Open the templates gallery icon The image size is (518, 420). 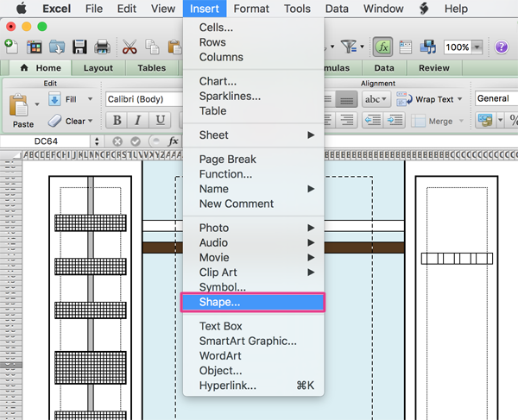[34, 47]
